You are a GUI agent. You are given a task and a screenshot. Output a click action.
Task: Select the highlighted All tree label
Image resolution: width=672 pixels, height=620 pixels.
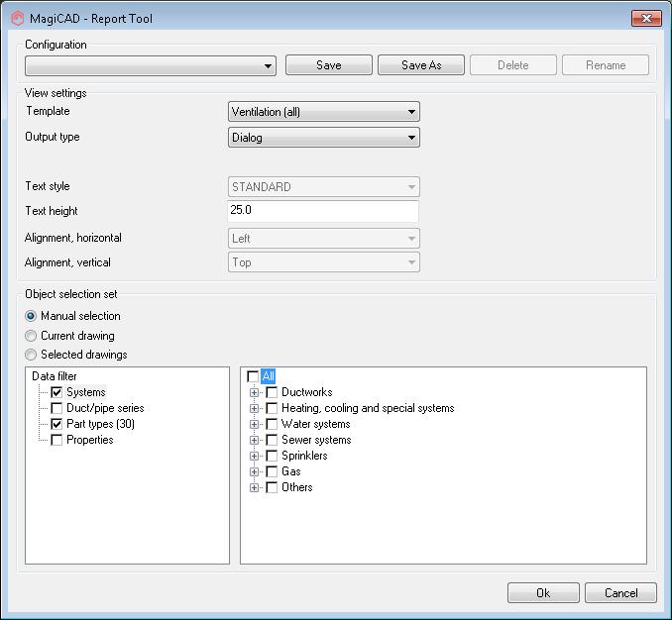pos(268,376)
